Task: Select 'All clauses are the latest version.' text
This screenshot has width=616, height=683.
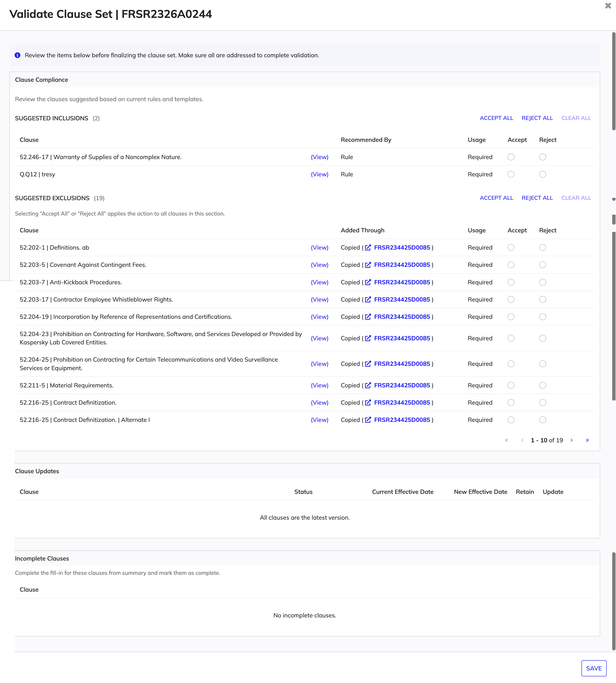Action: [x=305, y=518]
